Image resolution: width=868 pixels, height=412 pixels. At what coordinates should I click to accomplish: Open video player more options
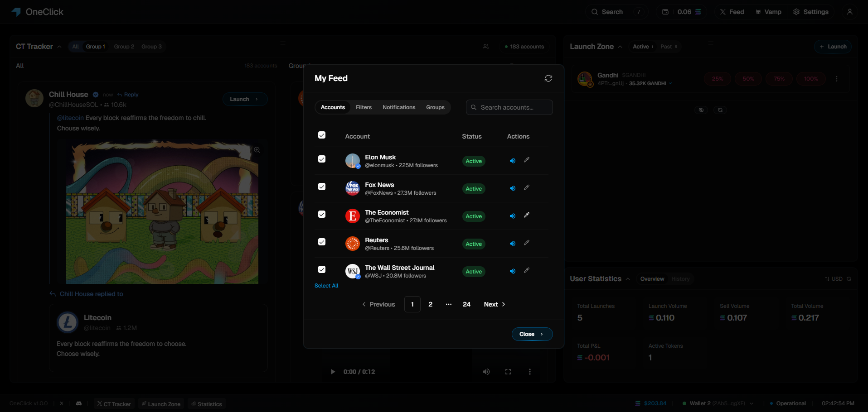[x=530, y=372]
